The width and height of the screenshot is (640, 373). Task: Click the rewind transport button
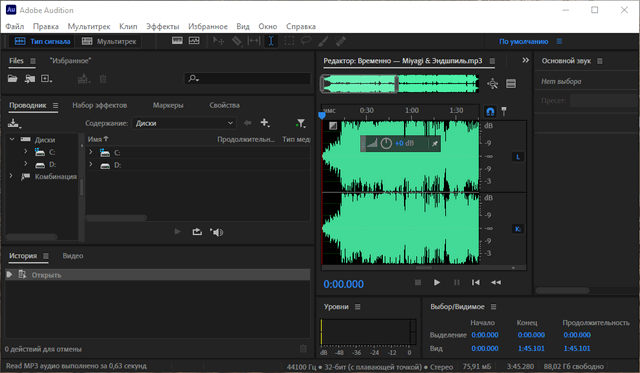click(x=496, y=282)
